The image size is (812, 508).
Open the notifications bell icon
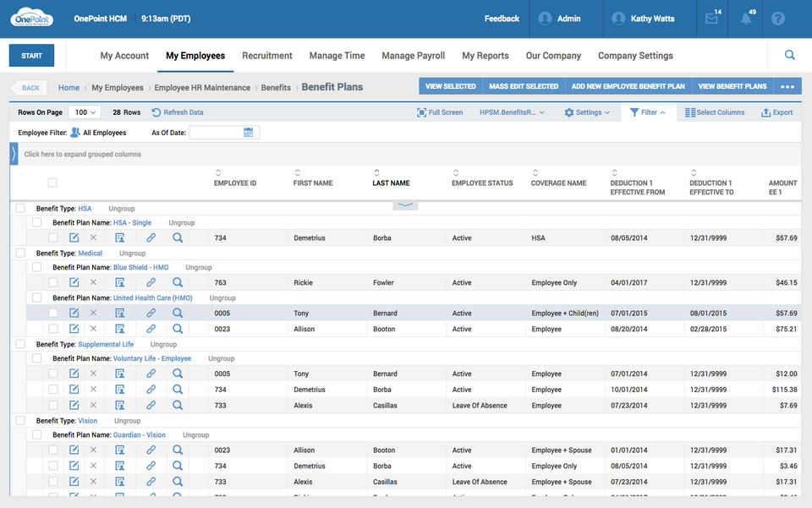pyautogui.click(x=746, y=19)
